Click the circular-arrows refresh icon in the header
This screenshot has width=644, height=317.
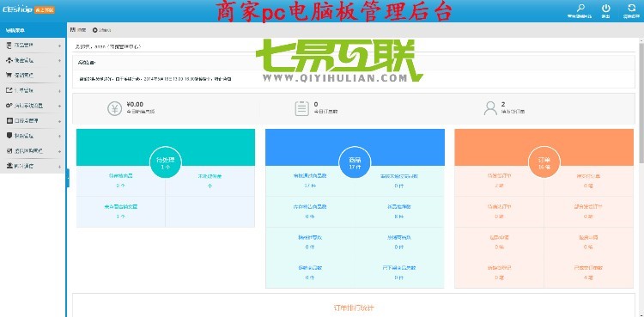pyautogui.click(x=631, y=8)
